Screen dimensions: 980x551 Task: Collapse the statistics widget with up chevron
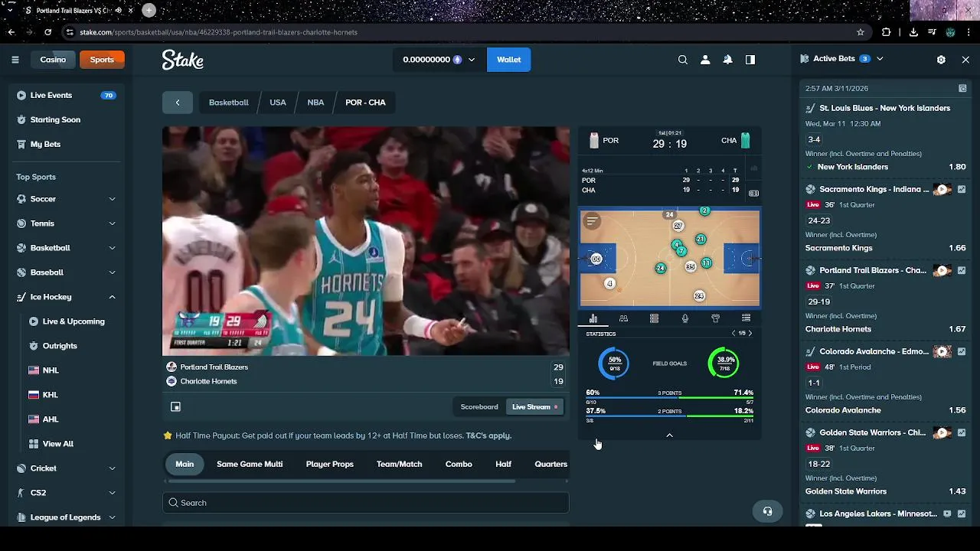pyautogui.click(x=669, y=435)
